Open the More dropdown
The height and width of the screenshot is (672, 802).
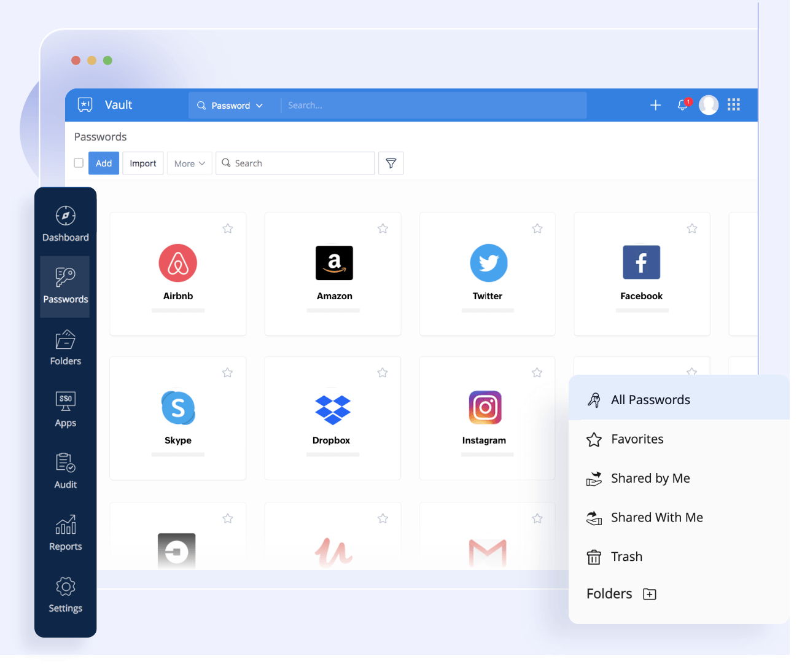coord(190,163)
